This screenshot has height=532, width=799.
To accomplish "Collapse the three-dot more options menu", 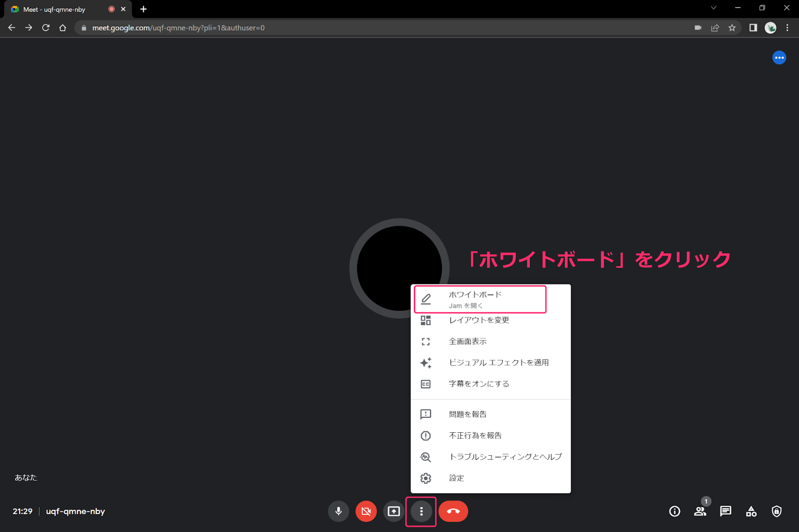I will 421,511.
